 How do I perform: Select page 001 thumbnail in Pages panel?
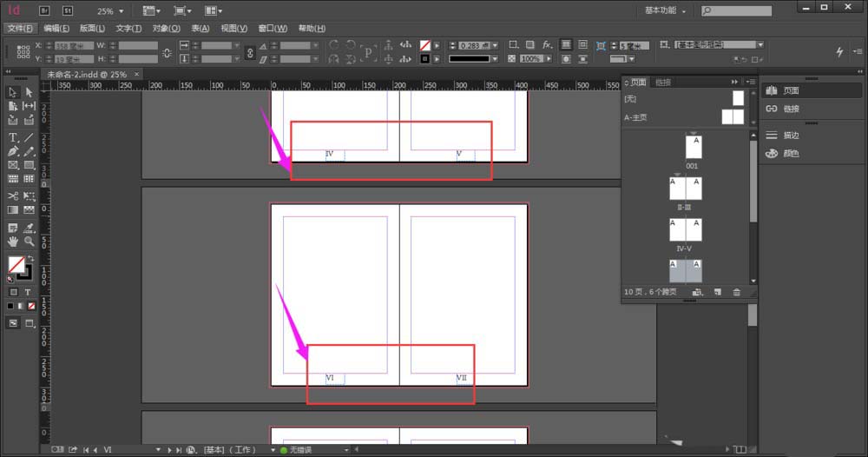click(693, 148)
